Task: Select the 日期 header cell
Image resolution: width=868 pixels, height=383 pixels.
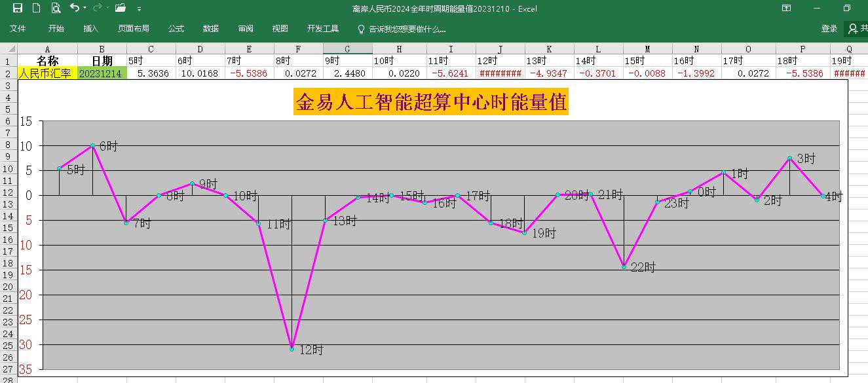Action: 102,61
